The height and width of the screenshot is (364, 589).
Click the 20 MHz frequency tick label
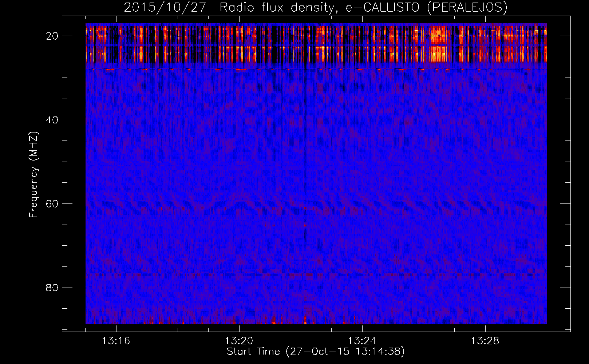pos(52,36)
